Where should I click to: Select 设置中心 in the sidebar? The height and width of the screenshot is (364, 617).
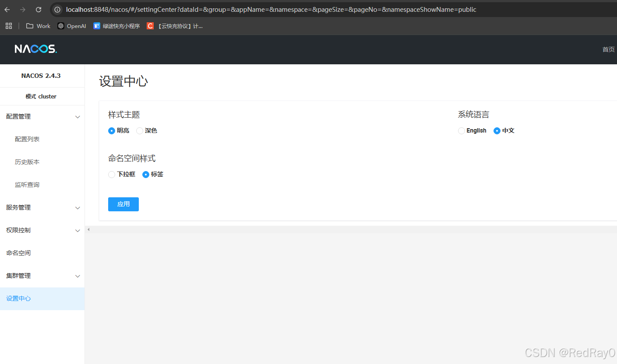(42, 298)
